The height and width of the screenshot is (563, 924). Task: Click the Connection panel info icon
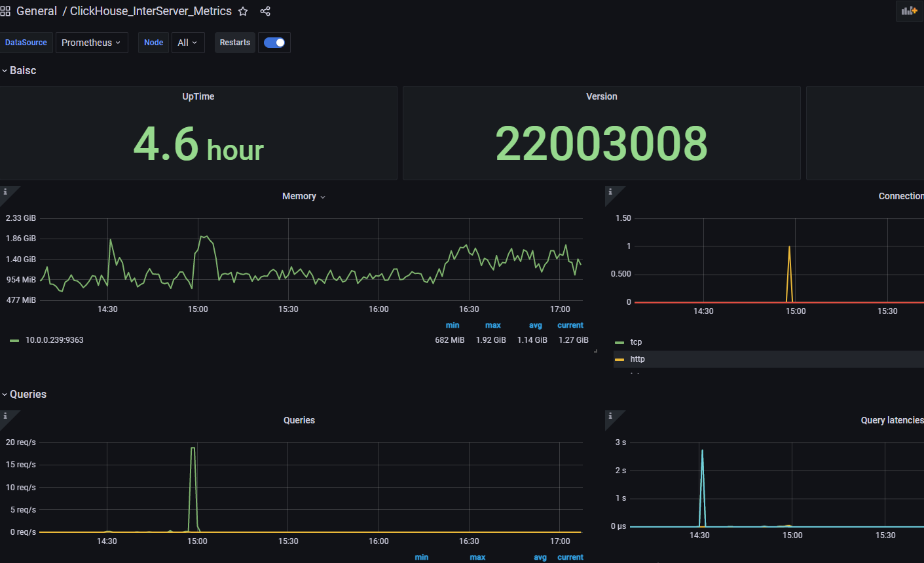tap(610, 192)
